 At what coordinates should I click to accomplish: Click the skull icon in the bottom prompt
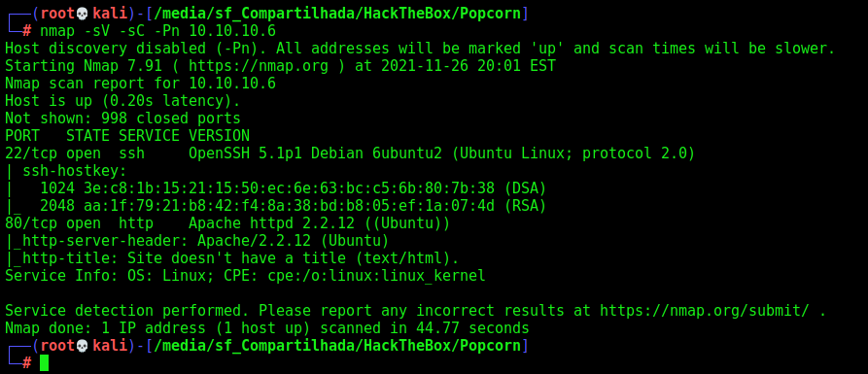(82, 346)
